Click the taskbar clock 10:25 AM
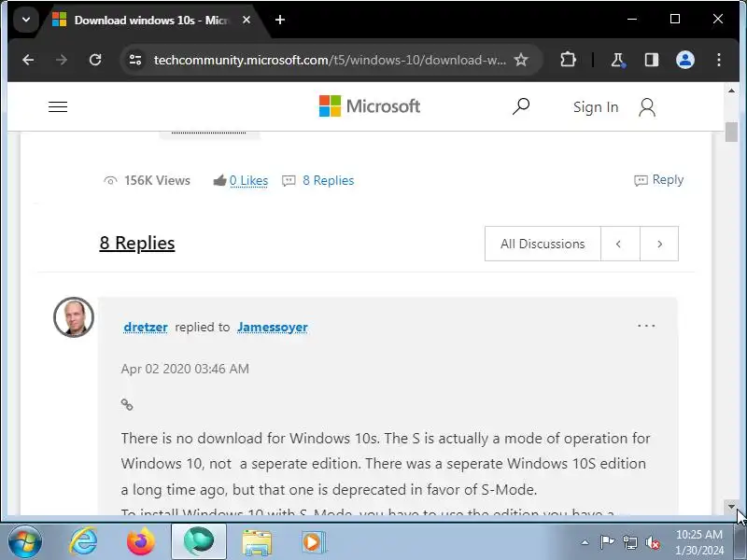This screenshot has width=747, height=560. pos(698,534)
